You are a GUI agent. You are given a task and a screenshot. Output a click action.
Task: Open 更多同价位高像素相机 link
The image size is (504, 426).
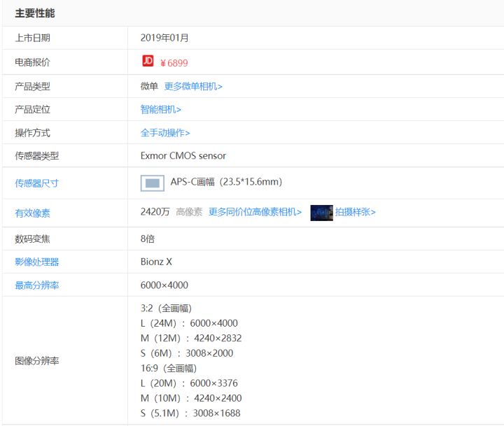pyautogui.click(x=255, y=212)
